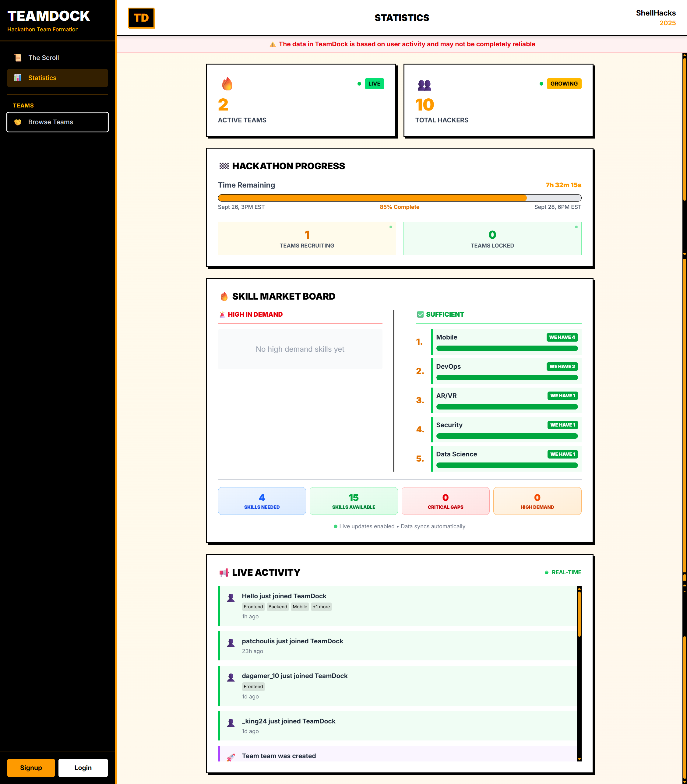Click the '+1 more' skills tag
687x784 pixels.
pyautogui.click(x=321, y=606)
